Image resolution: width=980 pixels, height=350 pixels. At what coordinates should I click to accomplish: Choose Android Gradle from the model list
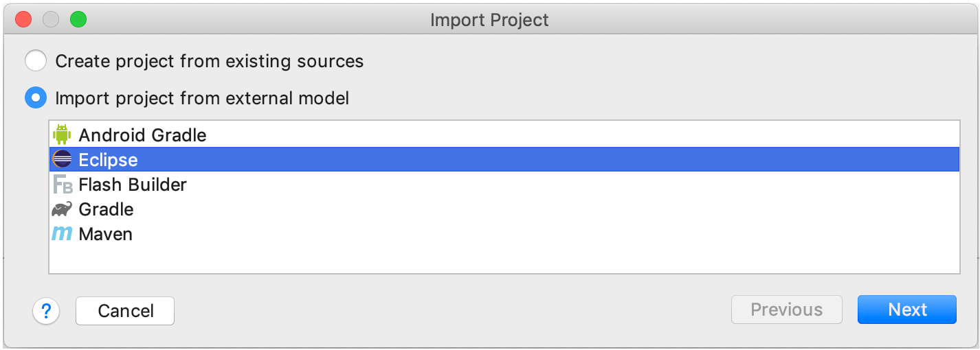tap(504, 135)
